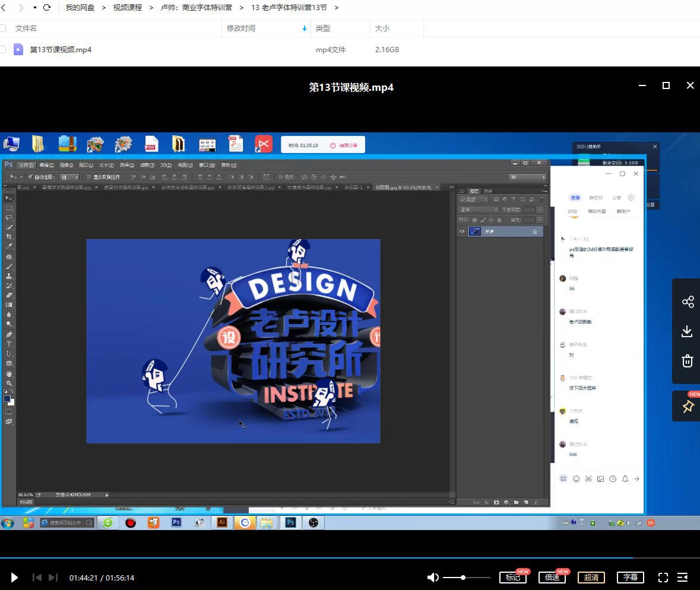The width and height of the screenshot is (700, 590).
Task: Play the video with the play button
Action: coord(14,578)
